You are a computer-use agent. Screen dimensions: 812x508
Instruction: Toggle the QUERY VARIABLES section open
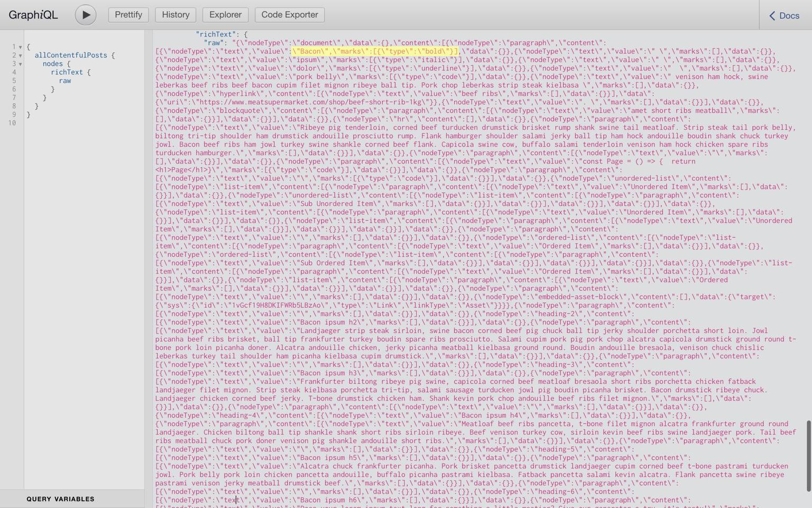61,498
